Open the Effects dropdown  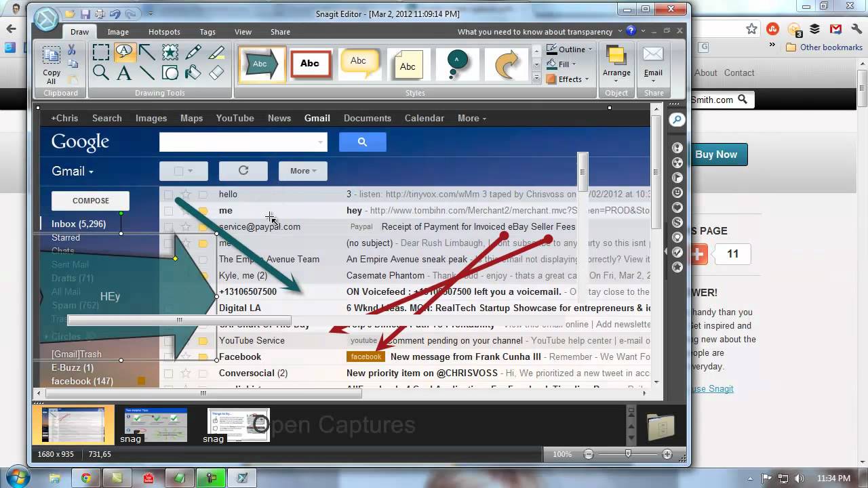point(568,79)
